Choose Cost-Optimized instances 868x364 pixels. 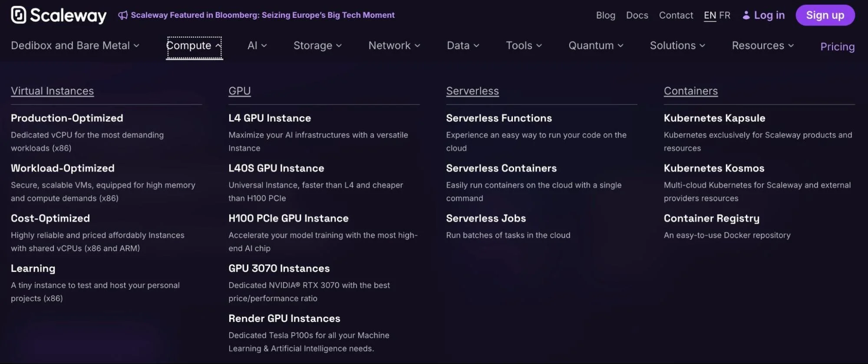(50, 218)
